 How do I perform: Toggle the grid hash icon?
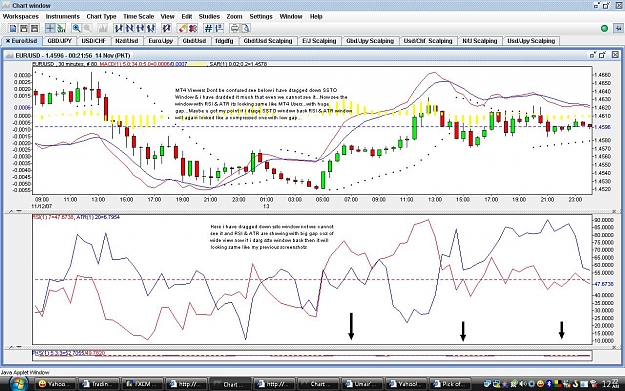click(x=208, y=28)
